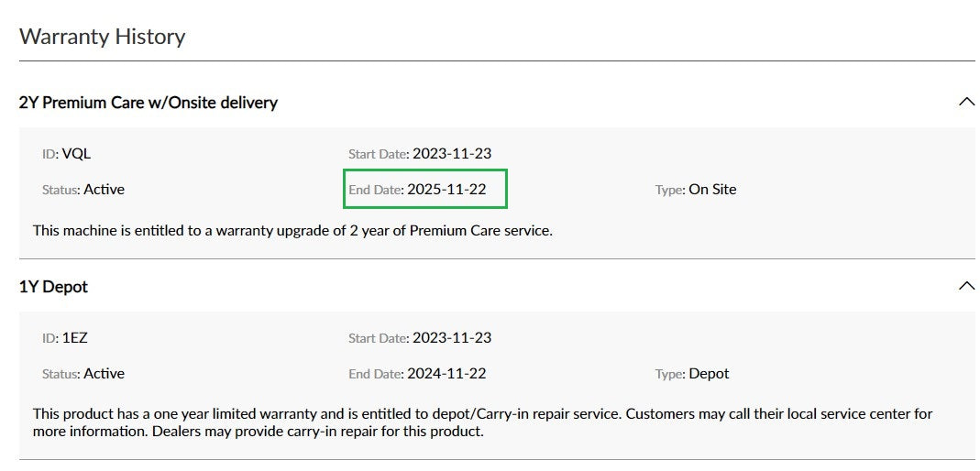This screenshot has width=980, height=471.
Task: Click Start Date 2023-11-23 under Premium Care
Action: click(452, 154)
